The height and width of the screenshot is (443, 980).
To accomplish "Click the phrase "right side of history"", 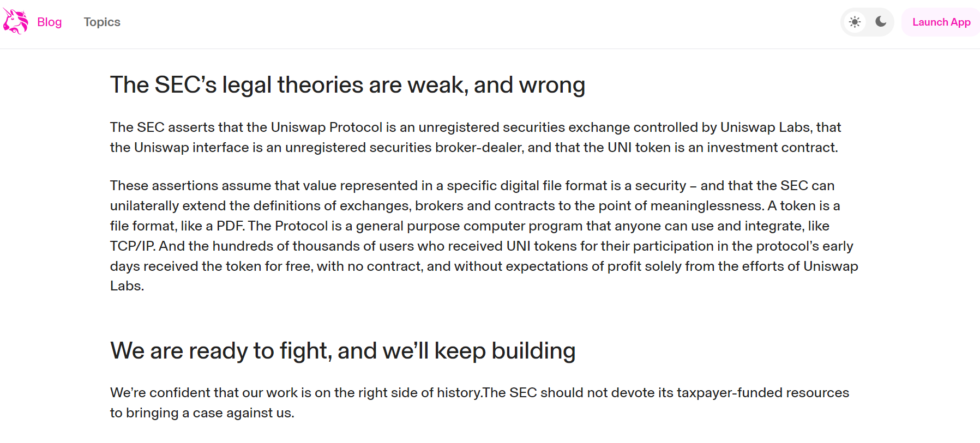I will point(419,393).
